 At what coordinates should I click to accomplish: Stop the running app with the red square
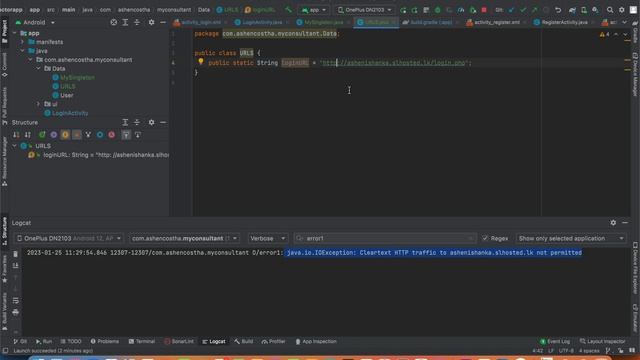coord(484,10)
